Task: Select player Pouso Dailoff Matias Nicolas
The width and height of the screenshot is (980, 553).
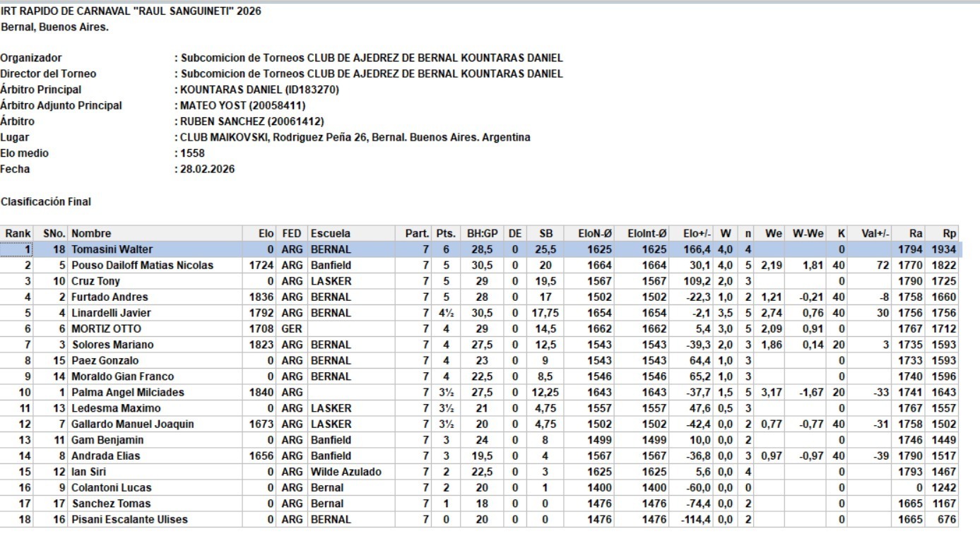Action: [142, 266]
